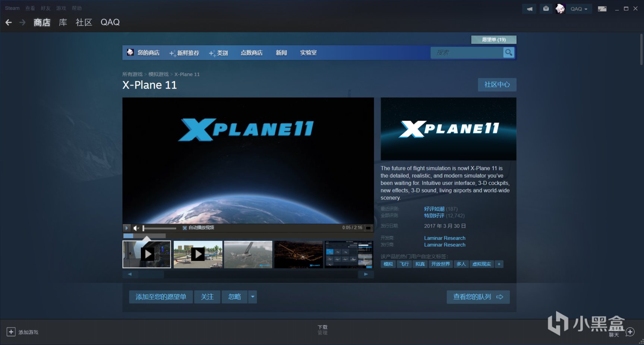Open the 点数商店 tab
Viewport: 644px width, 345px height.
pyautogui.click(x=252, y=53)
